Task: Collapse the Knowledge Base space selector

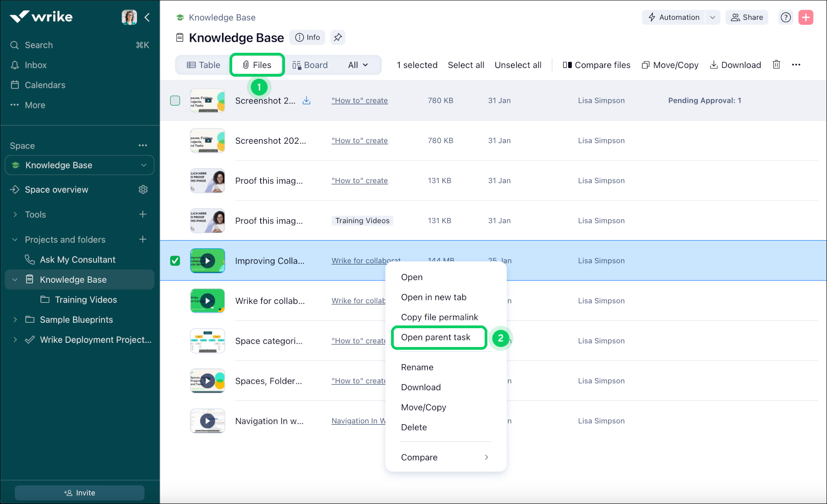Action: (x=145, y=165)
